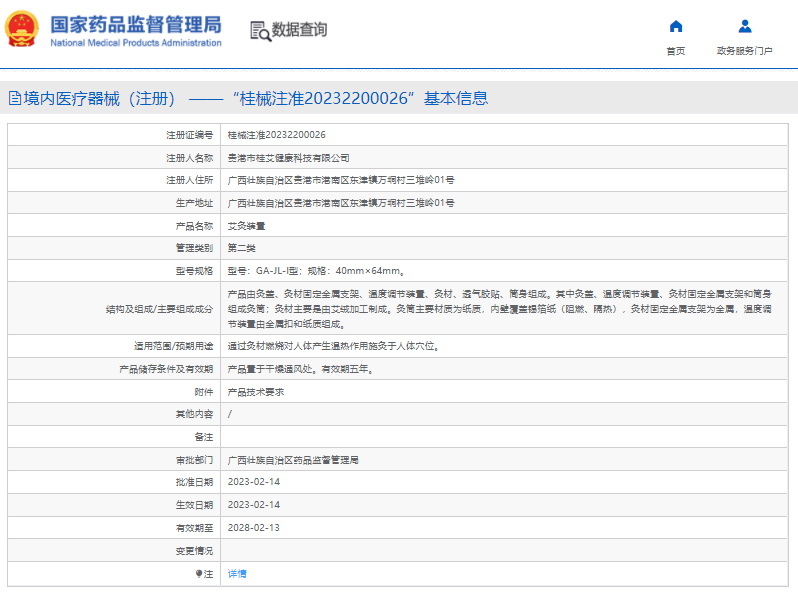The height and width of the screenshot is (594, 798).
Task: Click the 管理类别 label cell
Action: coord(114,248)
